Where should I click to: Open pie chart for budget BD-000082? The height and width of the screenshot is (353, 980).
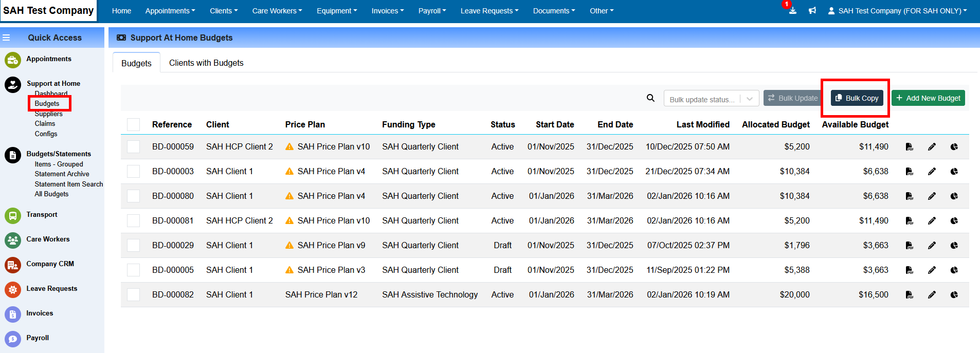(954, 295)
